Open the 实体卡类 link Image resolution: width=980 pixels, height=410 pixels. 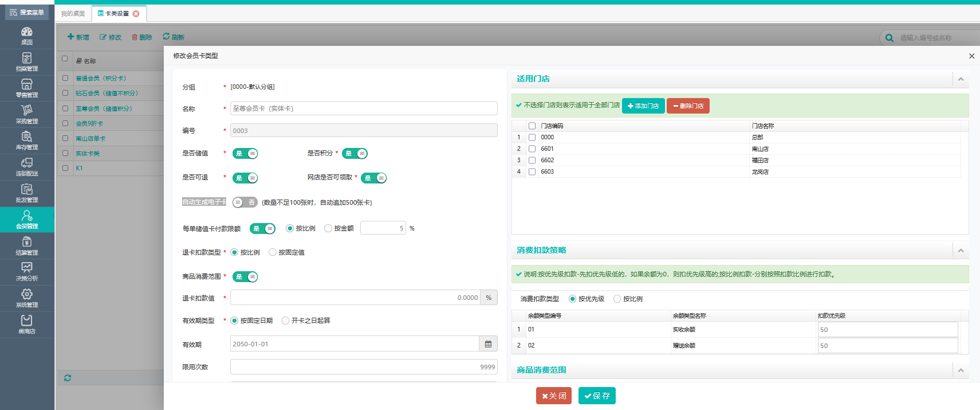point(88,153)
